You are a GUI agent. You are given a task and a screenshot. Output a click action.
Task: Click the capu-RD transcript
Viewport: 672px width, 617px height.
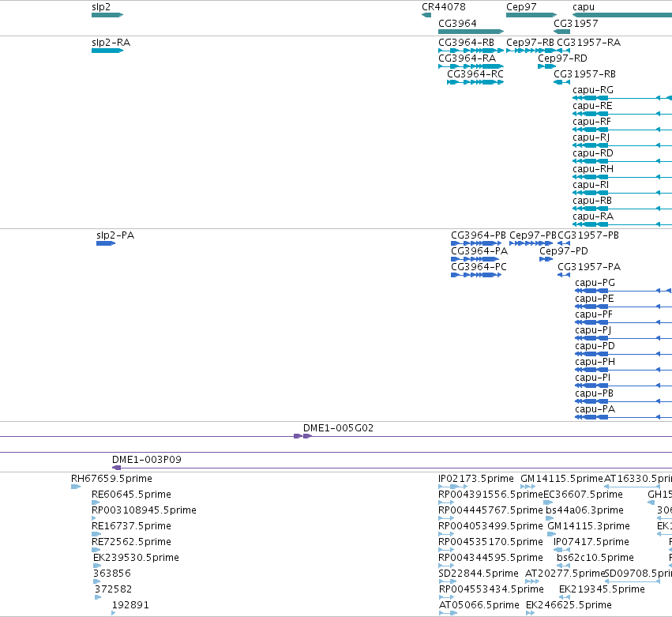coord(622,162)
